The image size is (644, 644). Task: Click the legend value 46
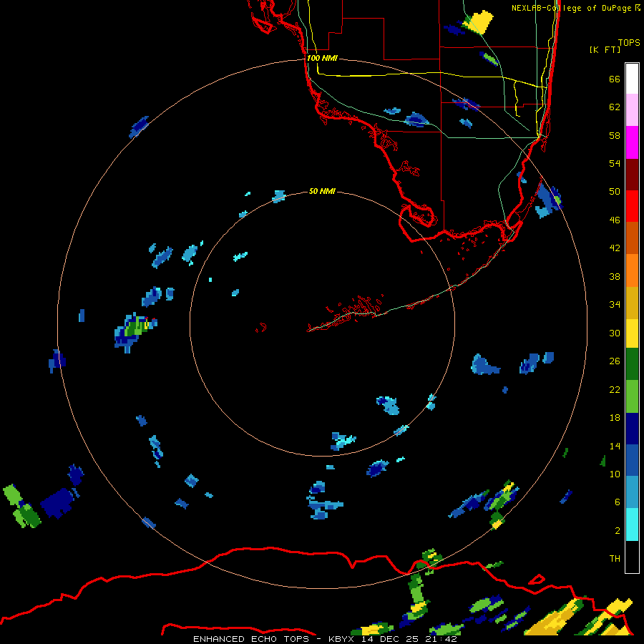[x=615, y=220]
